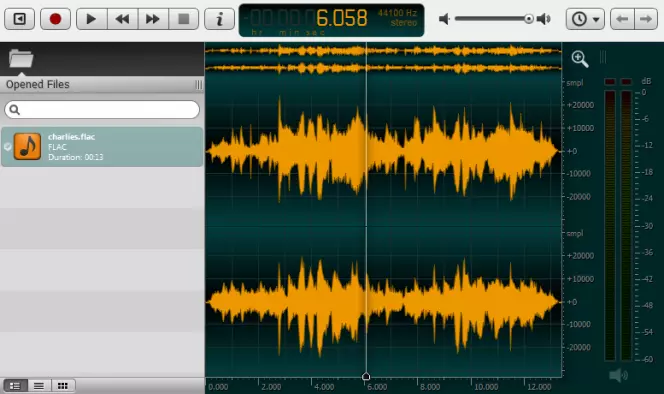Focus the Opened Files search field
Image resolution: width=664 pixels, height=394 pixels.
pyautogui.click(x=102, y=110)
